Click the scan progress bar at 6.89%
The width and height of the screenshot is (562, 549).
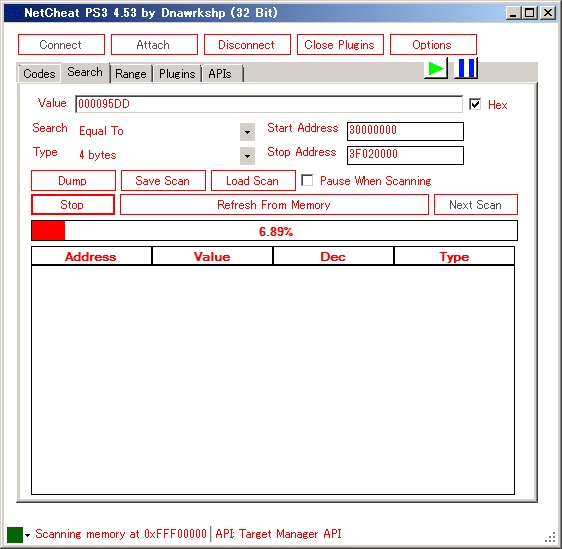[x=274, y=231]
